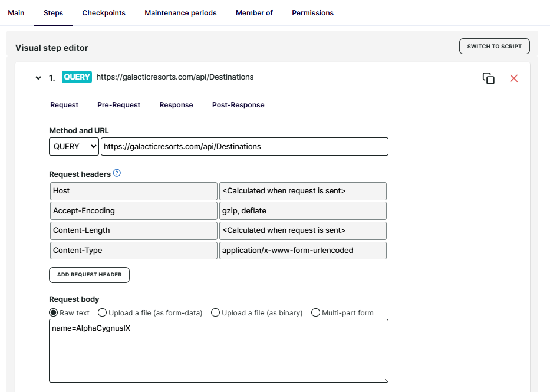The image size is (550, 392).
Task: Click the QUERY badge in step header
Action: pyautogui.click(x=77, y=77)
